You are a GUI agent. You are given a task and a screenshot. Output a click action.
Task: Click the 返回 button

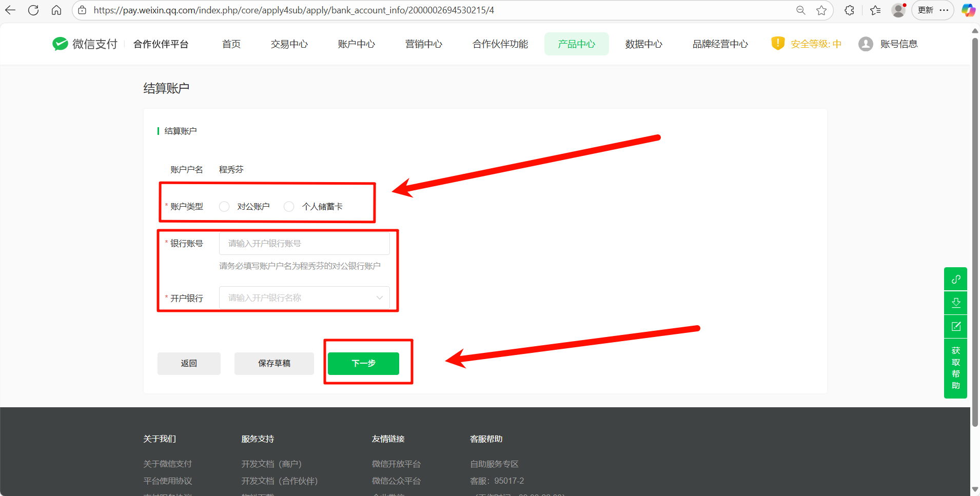(x=189, y=363)
